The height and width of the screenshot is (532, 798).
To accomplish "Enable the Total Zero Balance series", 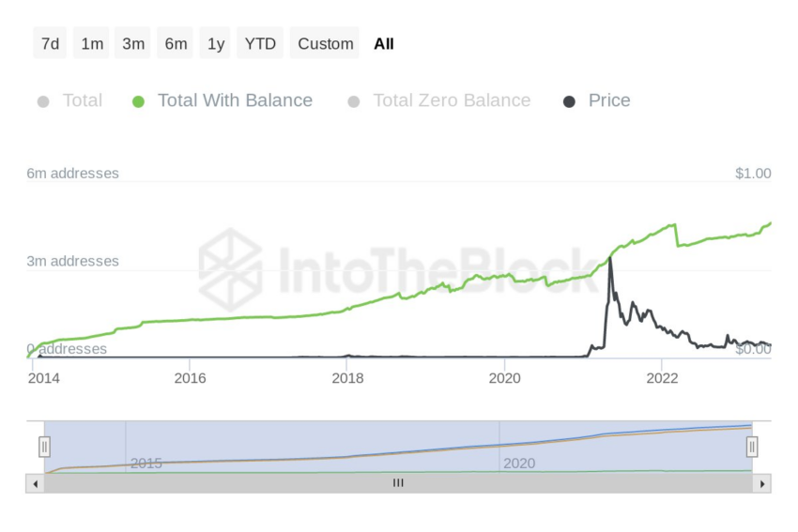I will click(x=452, y=100).
